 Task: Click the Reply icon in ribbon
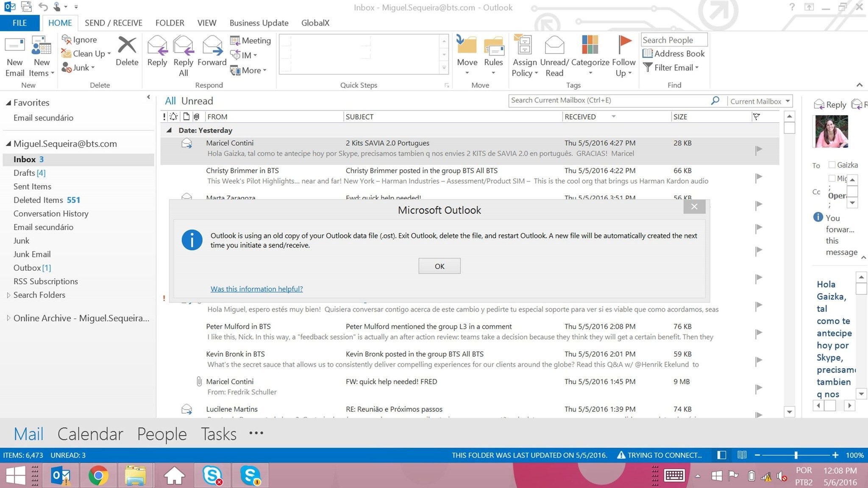click(157, 46)
